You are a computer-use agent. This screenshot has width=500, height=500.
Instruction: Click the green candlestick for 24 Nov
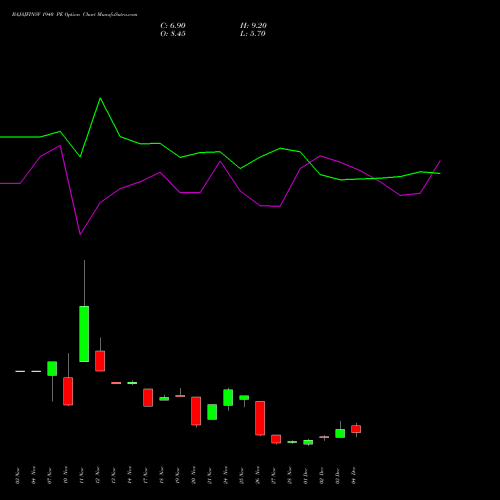[x=228, y=397]
